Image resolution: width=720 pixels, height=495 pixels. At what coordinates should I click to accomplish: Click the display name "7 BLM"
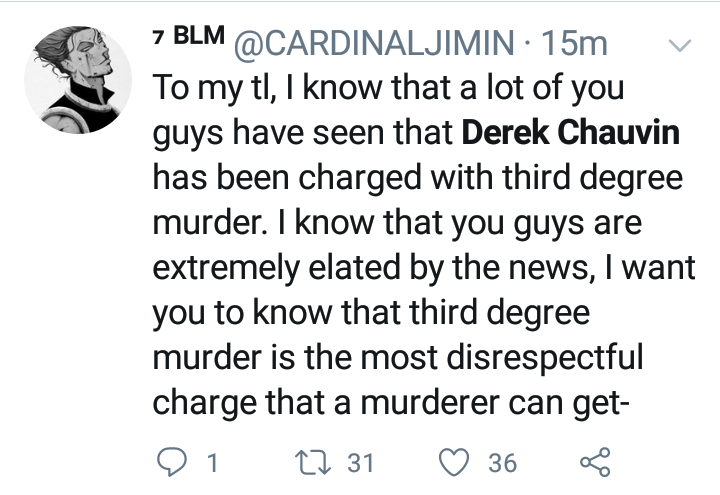[189, 39]
